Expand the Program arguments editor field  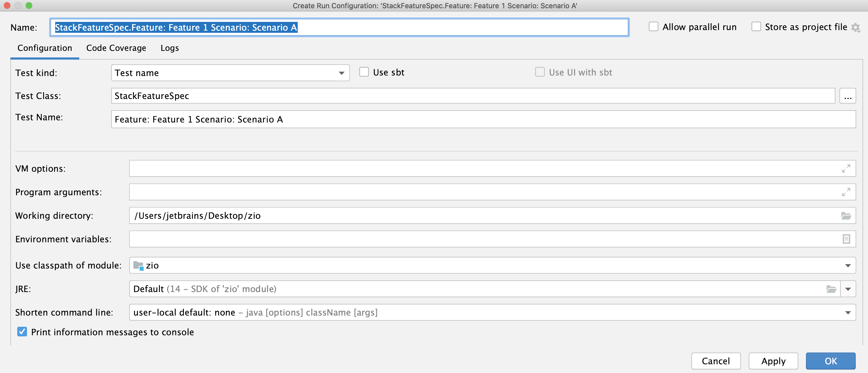click(846, 192)
